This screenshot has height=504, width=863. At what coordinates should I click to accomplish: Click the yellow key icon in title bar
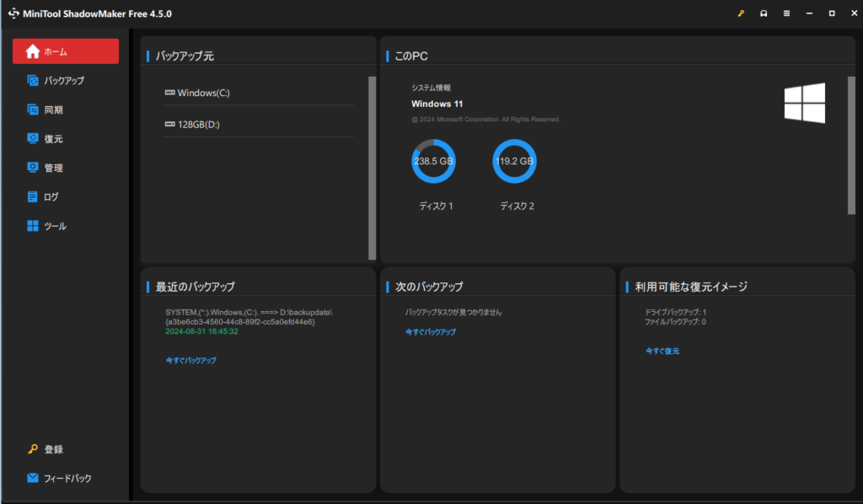741,13
